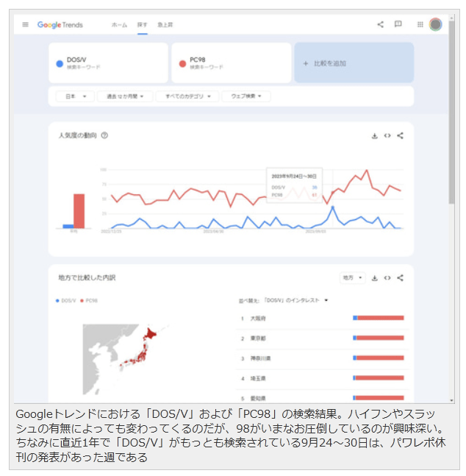This screenshot has height=476, width=466.
Task: Open the すべてのカテゴリ category dropdown
Action: [187, 96]
